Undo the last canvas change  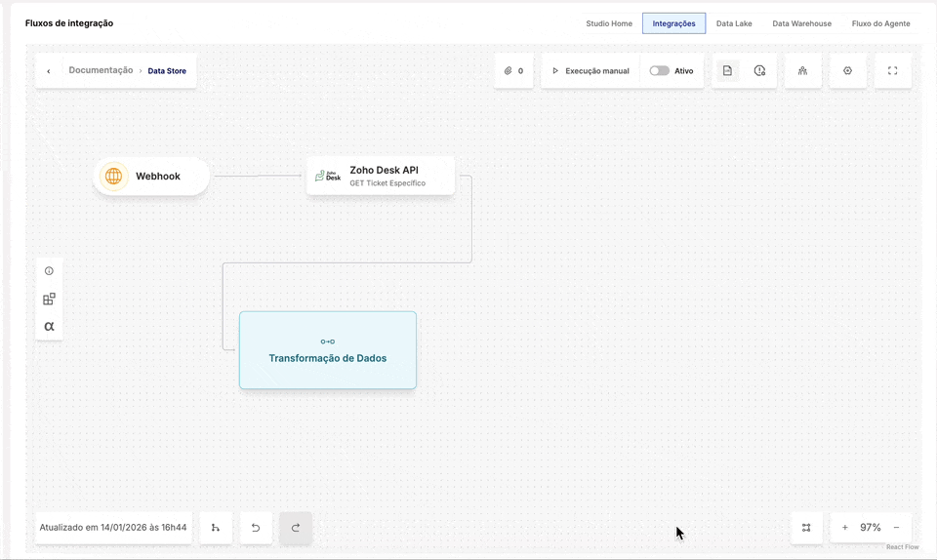(x=256, y=528)
